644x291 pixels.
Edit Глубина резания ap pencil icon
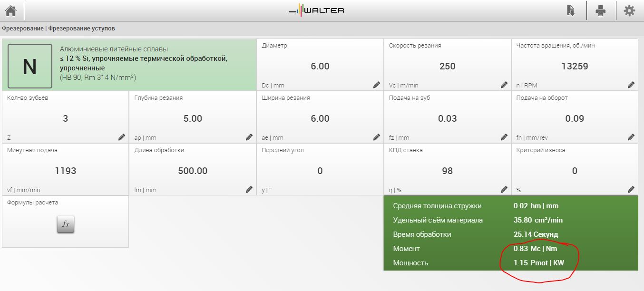249,137
